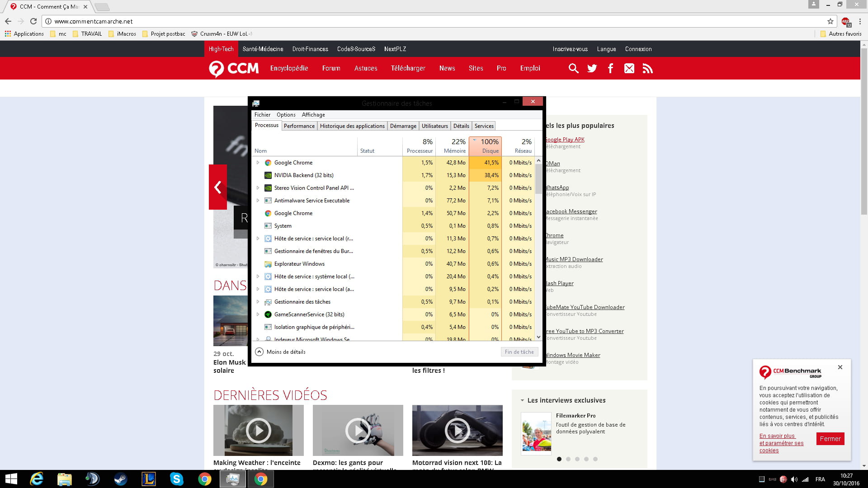Open the Google Play APK link

point(565,140)
